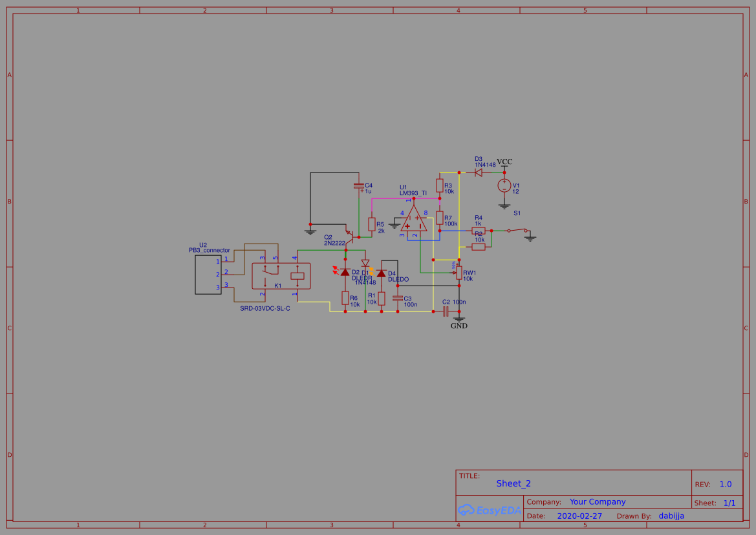The width and height of the screenshot is (756, 535).
Task: Click the EasyEDA logo in title block
Action: click(490, 510)
